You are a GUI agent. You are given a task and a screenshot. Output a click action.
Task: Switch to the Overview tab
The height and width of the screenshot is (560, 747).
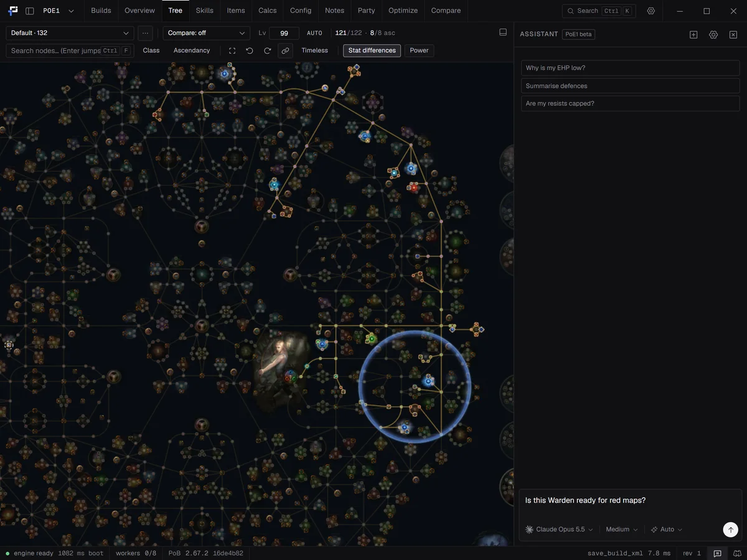point(139,11)
